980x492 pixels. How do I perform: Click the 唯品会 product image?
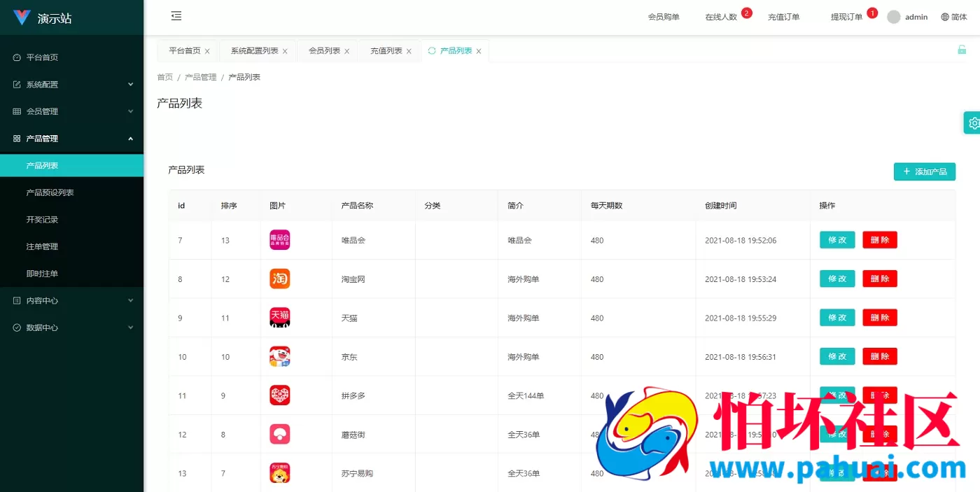pyautogui.click(x=280, y=240)
